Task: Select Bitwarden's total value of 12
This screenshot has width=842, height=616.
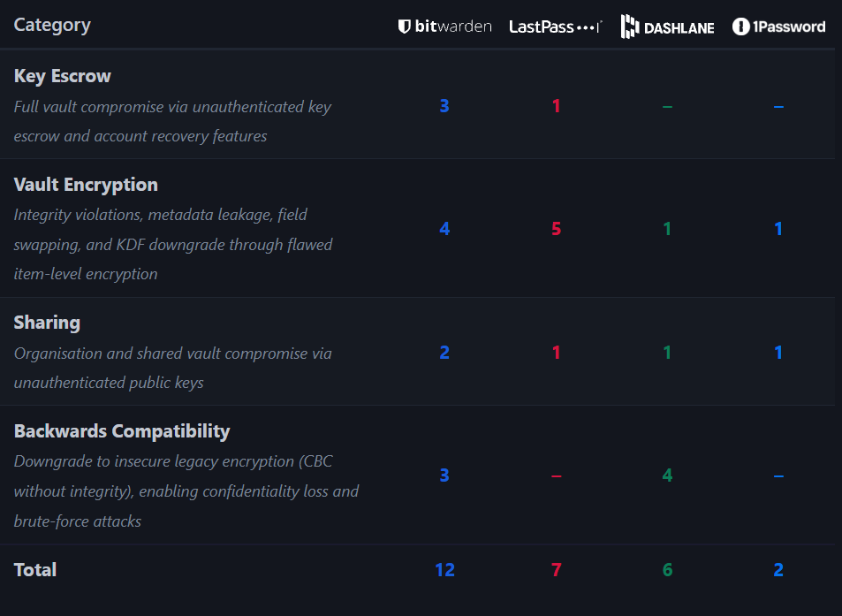Action: (444, 570)
